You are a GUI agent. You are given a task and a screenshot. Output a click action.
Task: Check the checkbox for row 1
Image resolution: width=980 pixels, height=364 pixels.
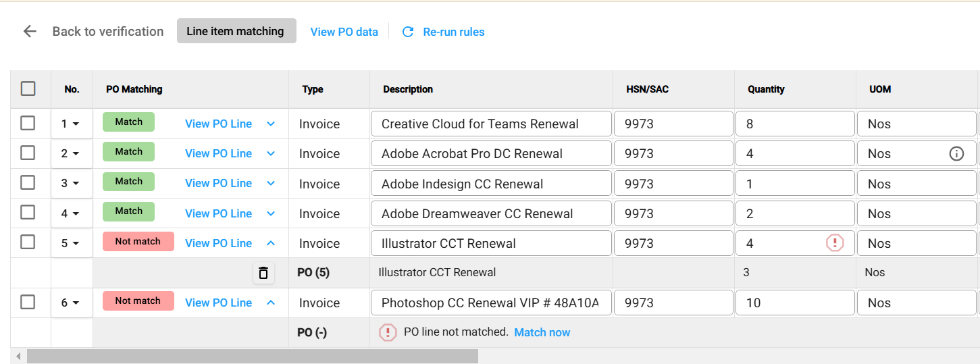click(28, 124)
